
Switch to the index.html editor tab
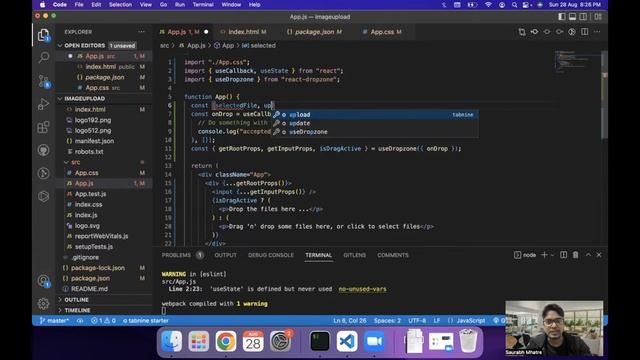point(243,32)
